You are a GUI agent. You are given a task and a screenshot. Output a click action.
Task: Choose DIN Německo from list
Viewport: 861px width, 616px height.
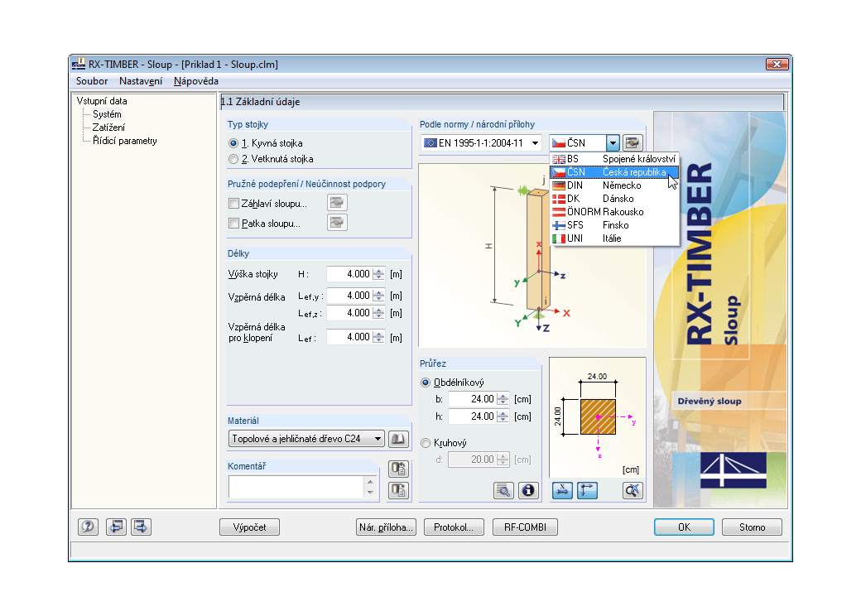(x=614, y=185)
